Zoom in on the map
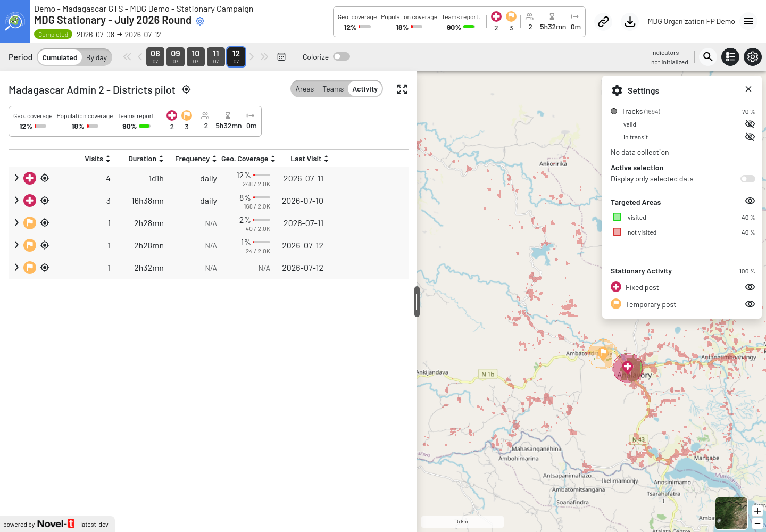Image resolution: width=766 pixels, height=532 pixels. [757, 511]
